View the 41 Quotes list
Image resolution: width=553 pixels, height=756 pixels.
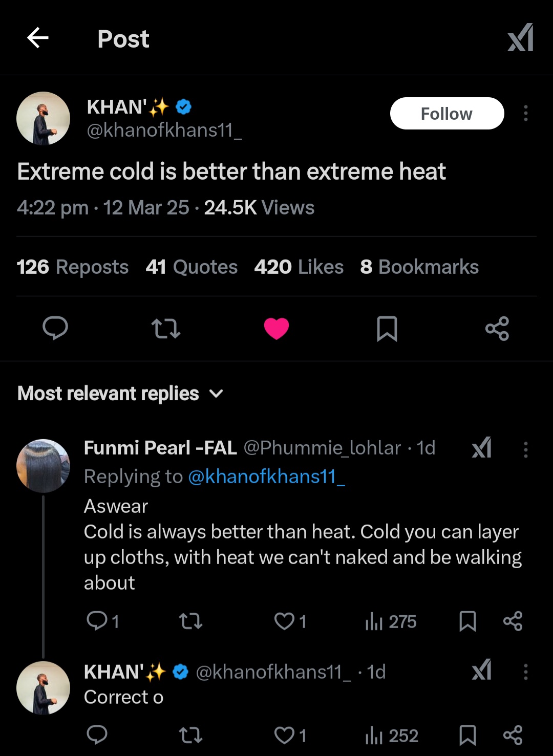click(192, 267)
